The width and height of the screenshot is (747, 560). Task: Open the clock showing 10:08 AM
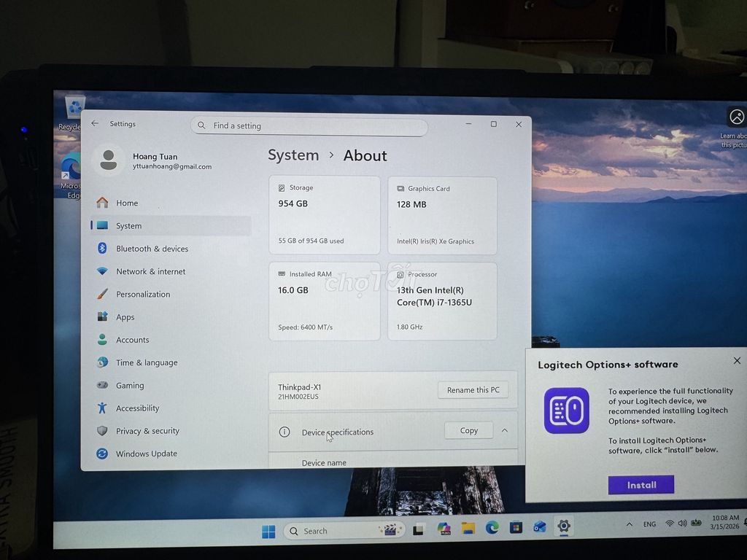point(725,522)
